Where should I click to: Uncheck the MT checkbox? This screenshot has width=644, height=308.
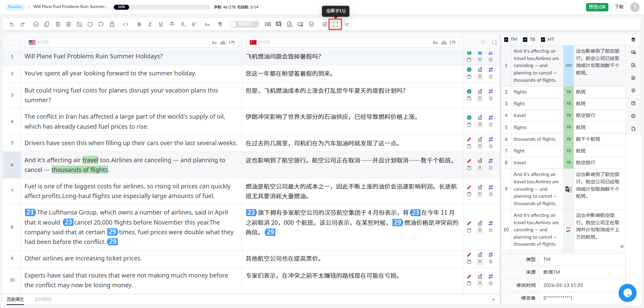coord(543,40)
